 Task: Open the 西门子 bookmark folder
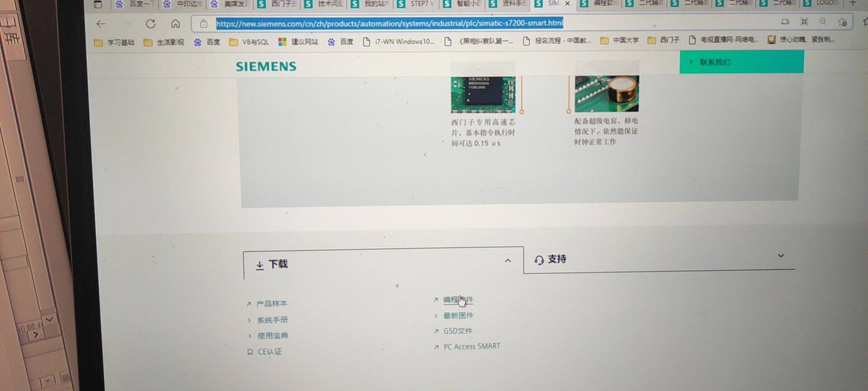(x=663, y=40)
